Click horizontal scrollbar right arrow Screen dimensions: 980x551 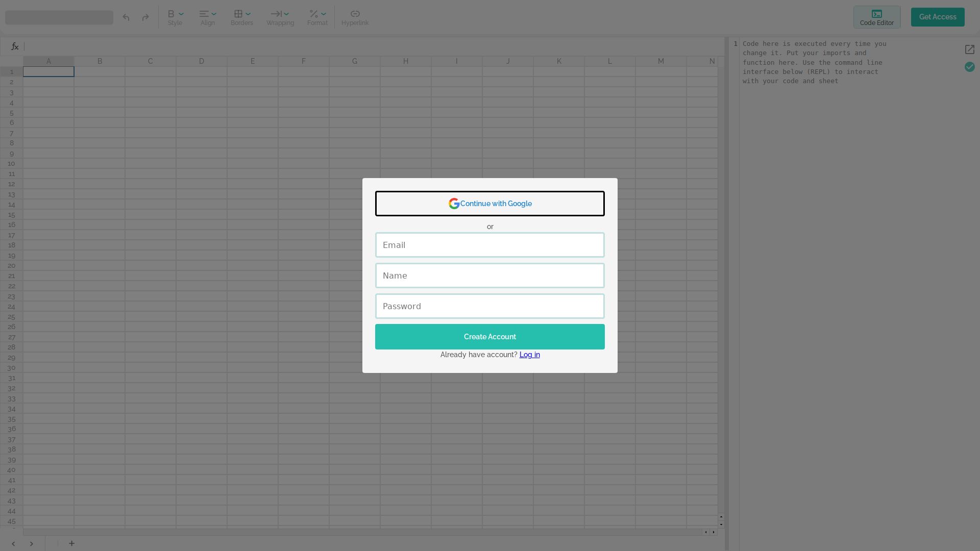click(x=714, y=532)
